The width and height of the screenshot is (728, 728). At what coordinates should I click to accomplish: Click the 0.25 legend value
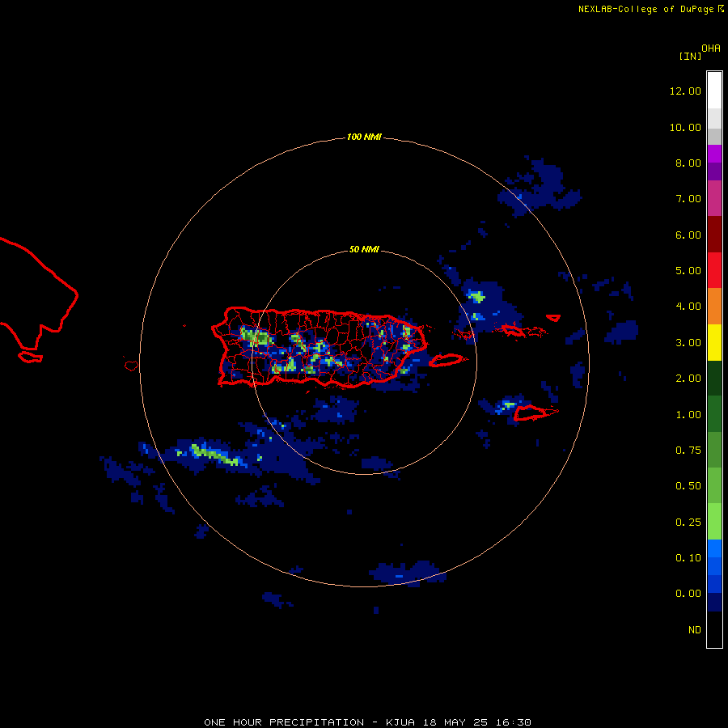[688, 523]
